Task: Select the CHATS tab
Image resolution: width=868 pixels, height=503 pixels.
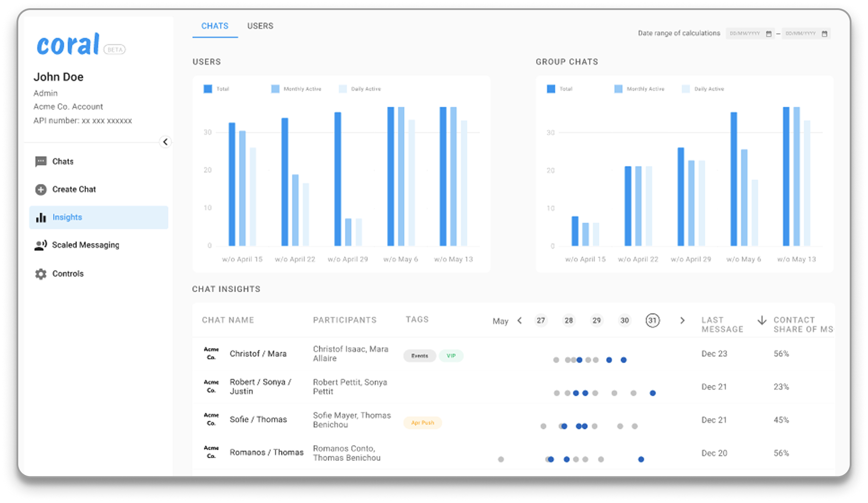Action: tap(215, 26)
